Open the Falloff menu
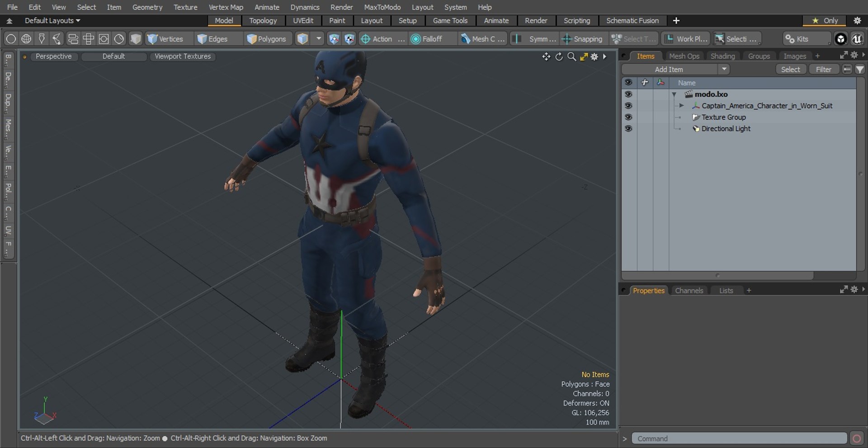Viewport: 868px width, 448px height. tap(432, 39)
